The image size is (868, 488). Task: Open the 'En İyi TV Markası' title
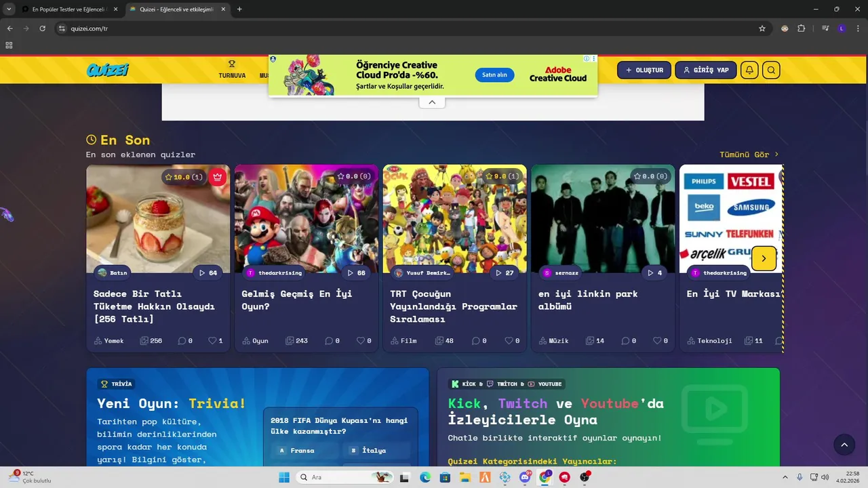(x=734, y=293)
